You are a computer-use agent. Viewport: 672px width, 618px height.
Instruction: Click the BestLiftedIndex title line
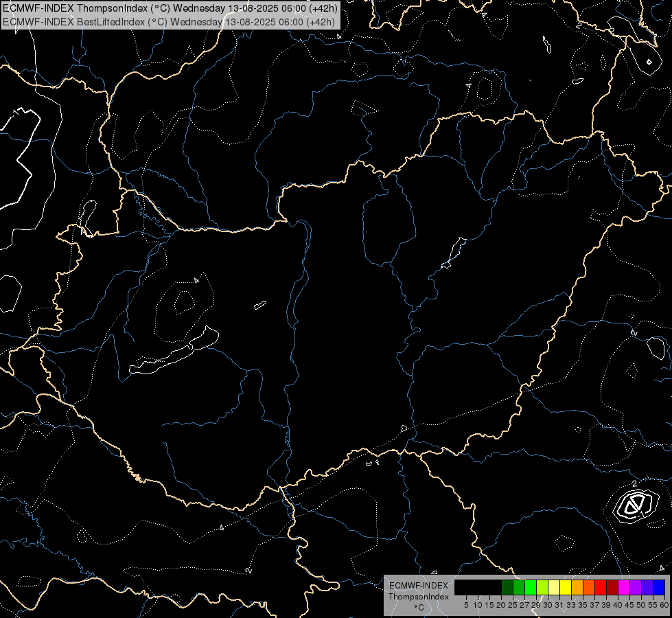(x=168, y=22)
